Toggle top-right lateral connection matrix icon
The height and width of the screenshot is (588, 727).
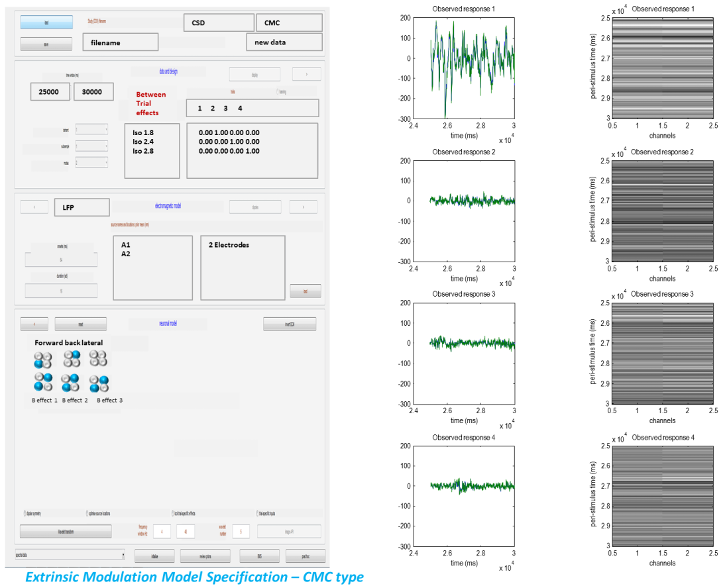point(98,358)
